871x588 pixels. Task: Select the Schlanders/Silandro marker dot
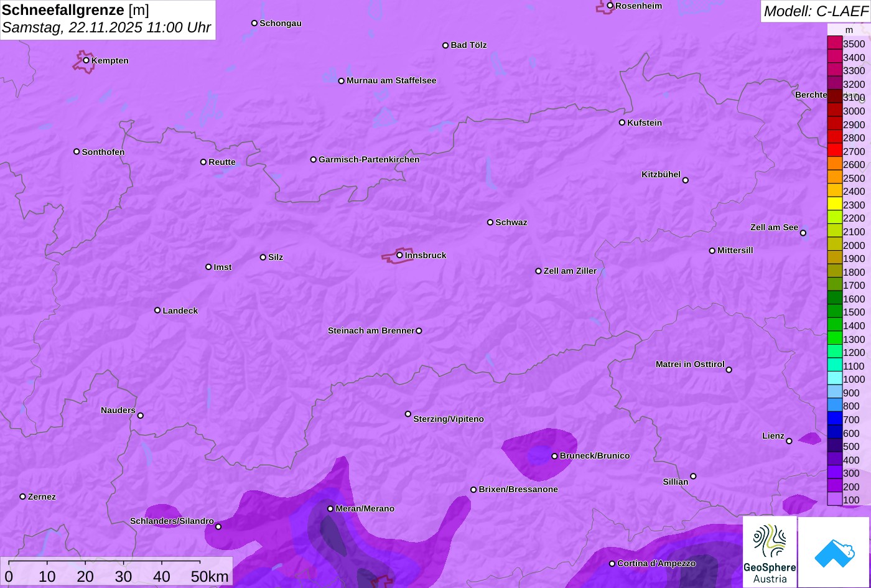coord(218,526)
